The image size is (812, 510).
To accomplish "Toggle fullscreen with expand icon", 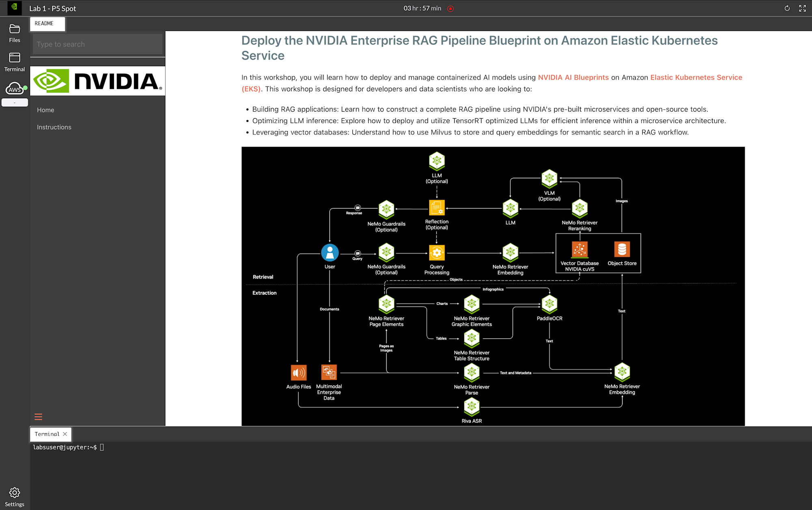I will pyautogui.click(x=802, y=8).
